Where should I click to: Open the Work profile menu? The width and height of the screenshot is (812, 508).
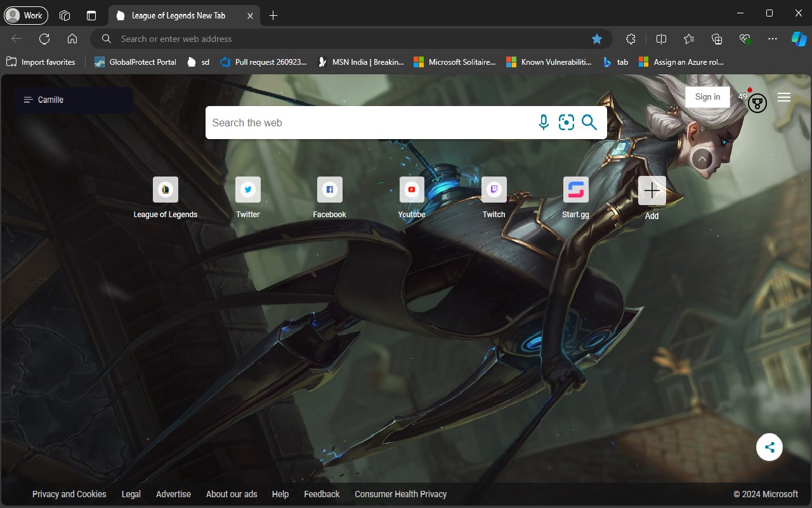pos(25,15)
